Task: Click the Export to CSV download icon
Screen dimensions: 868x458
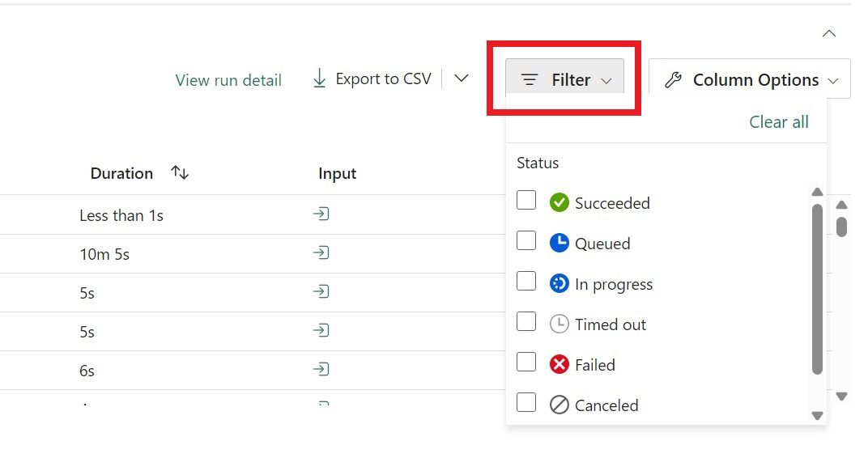Action: click(x=320, y=78)
